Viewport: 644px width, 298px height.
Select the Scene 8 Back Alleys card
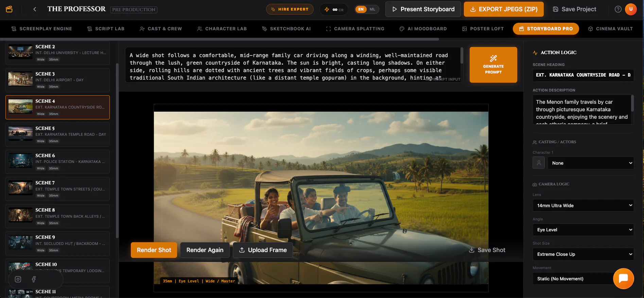[57, 216]
